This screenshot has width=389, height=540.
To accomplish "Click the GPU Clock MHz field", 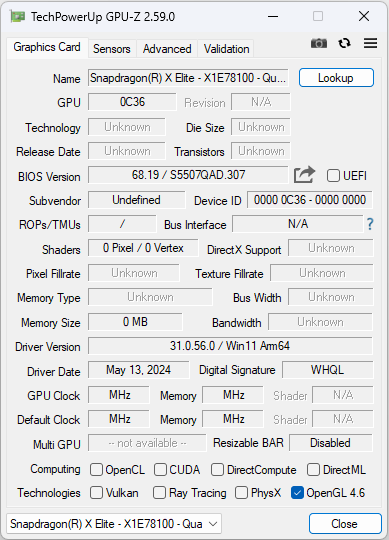I will coord(119,395).
